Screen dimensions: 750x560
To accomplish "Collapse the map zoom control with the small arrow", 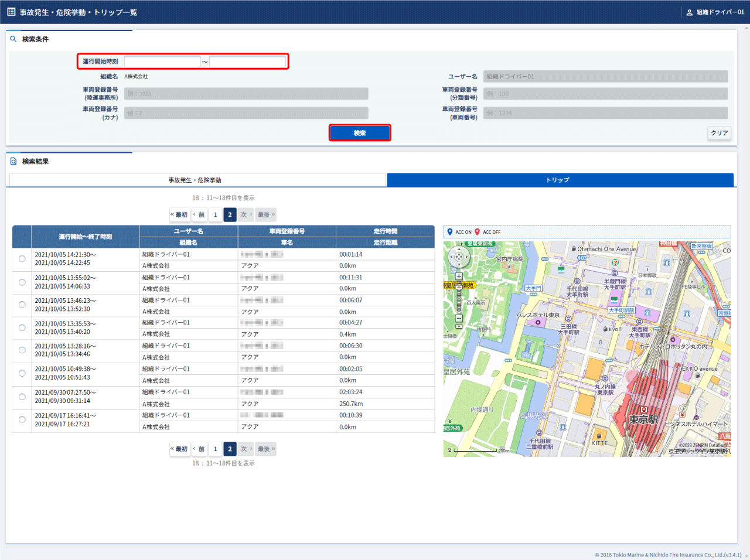I will [459, 327].
